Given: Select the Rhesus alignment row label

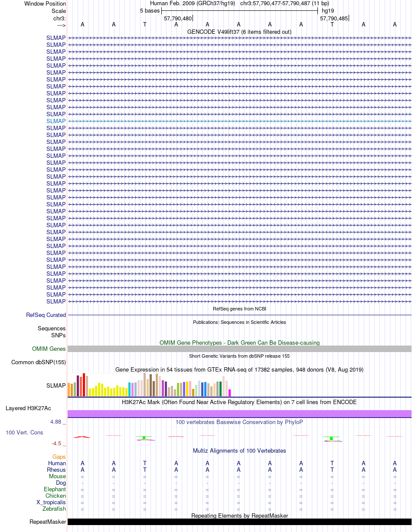Looking at the screenshot, I should tap(56, 470).
